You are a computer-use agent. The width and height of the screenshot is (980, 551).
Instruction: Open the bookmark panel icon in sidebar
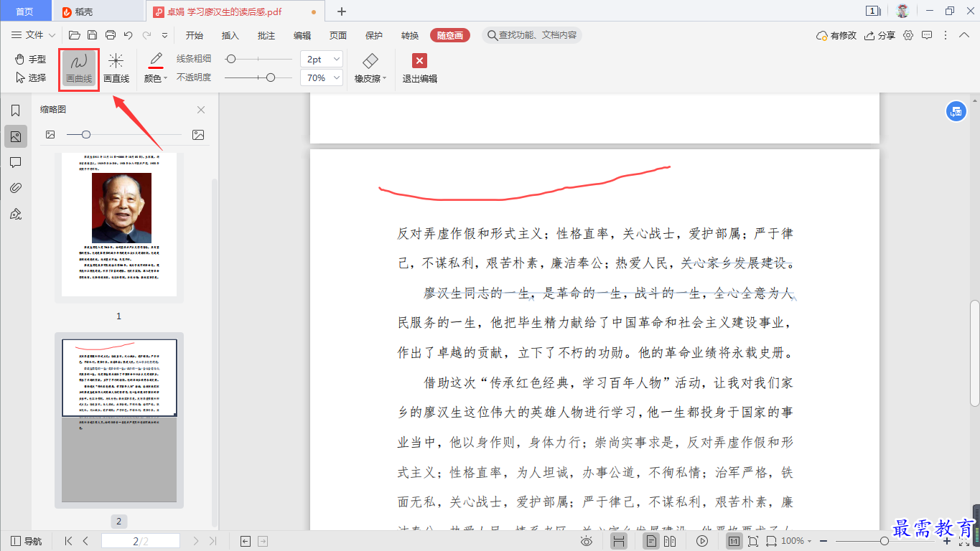tap(15, 110)
